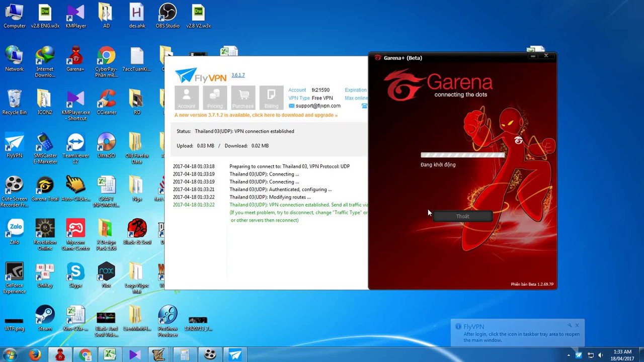The image size is (644, 362).
Task: Select the UltraISO desktop shortcut
Action: click(x=106, y=146)
